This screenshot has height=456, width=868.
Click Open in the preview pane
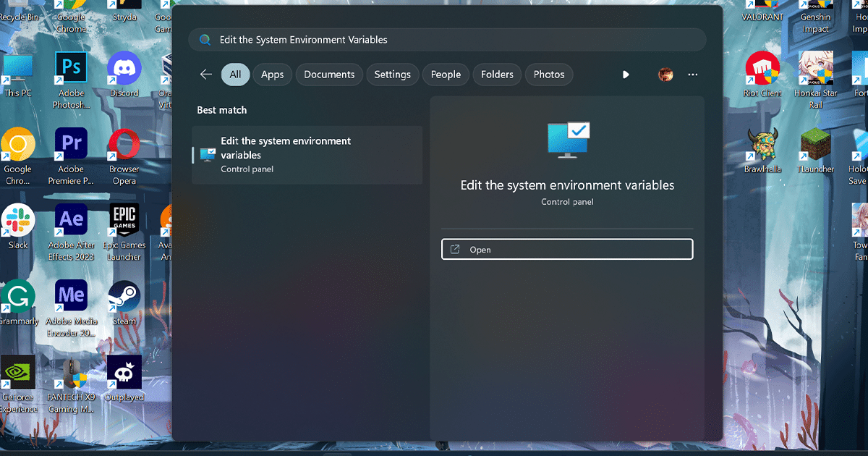(x=567, y=250)
